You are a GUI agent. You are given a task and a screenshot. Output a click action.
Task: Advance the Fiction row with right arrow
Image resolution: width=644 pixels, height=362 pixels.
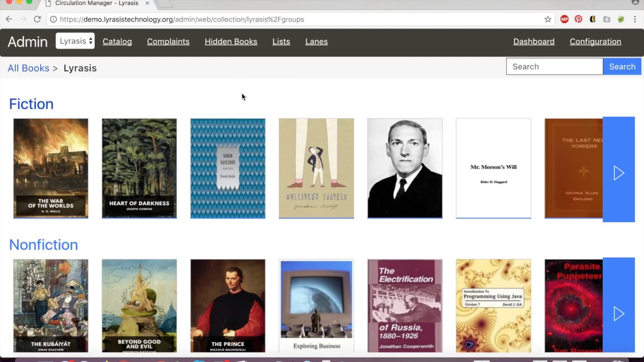pos(619,169)
